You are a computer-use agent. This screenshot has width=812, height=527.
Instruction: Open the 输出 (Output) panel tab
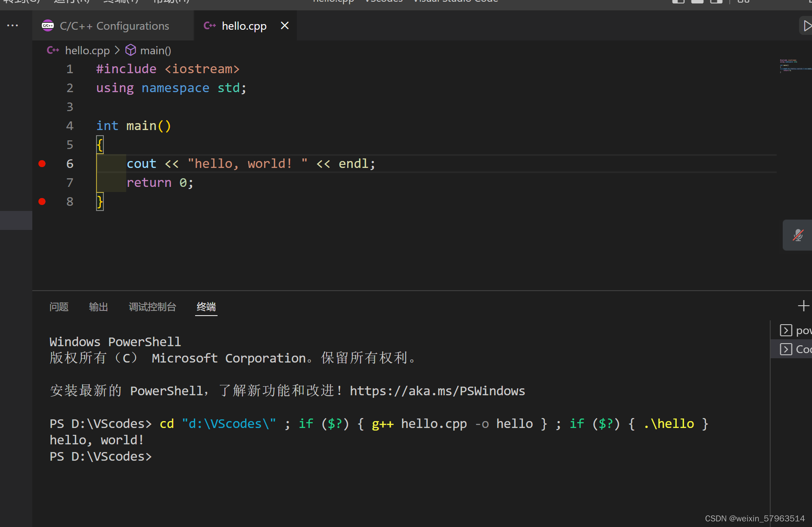[x=99, y=307]
